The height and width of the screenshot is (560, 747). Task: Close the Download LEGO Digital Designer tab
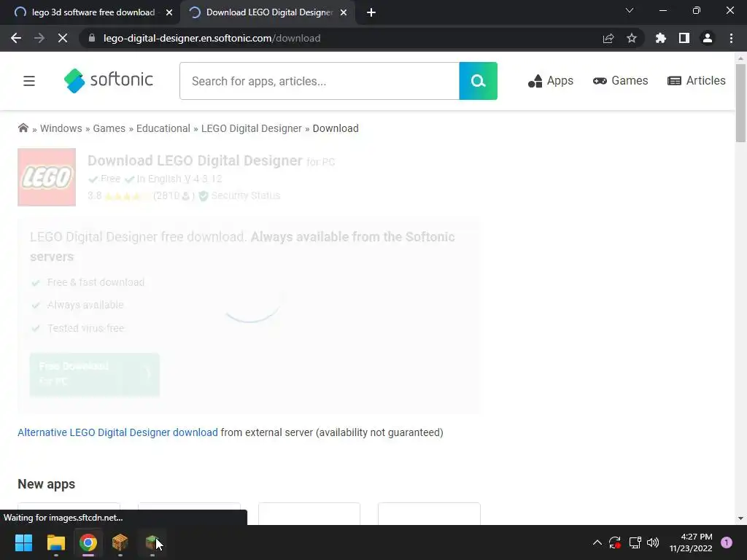point(344,13)
